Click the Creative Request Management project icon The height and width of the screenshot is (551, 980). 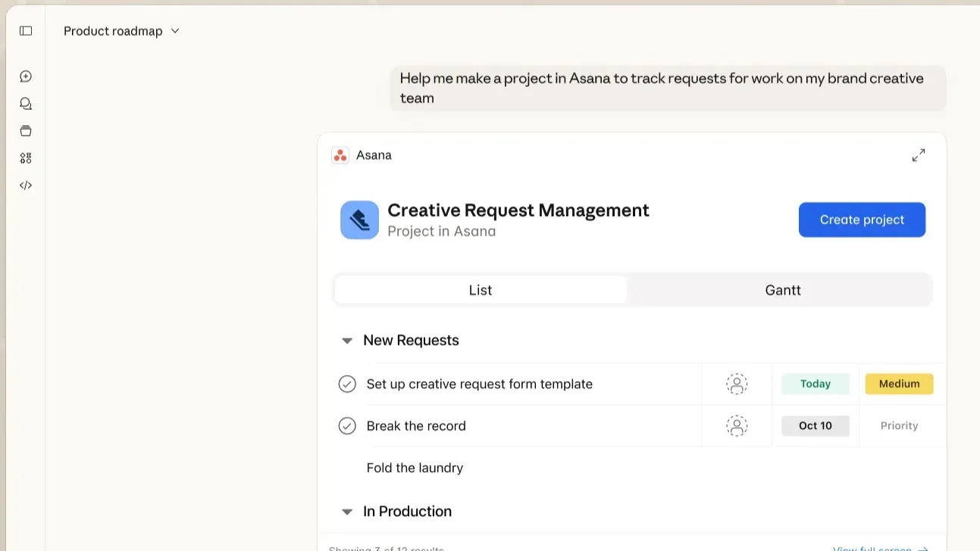point(359,220)
